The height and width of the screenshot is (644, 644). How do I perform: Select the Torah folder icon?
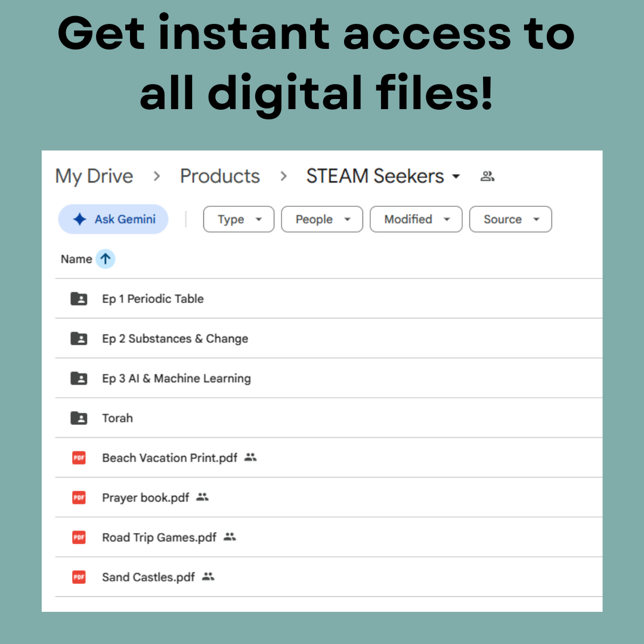[x=79, y=418]
